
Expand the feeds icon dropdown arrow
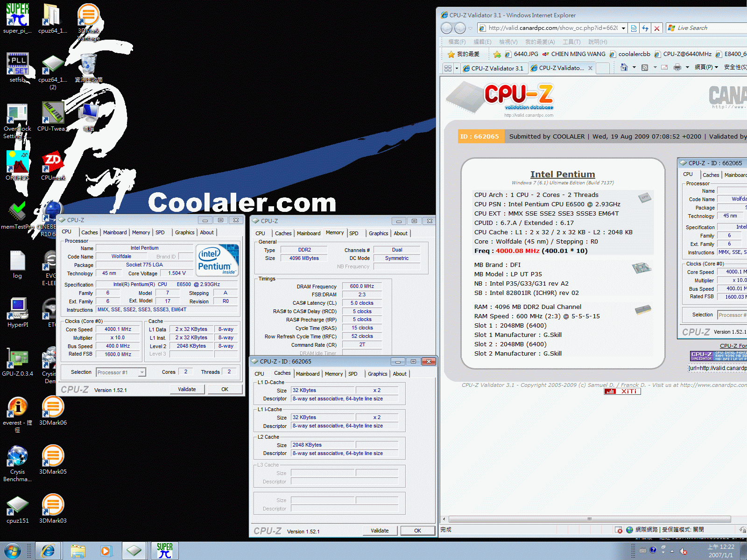[x=655, y=67]
